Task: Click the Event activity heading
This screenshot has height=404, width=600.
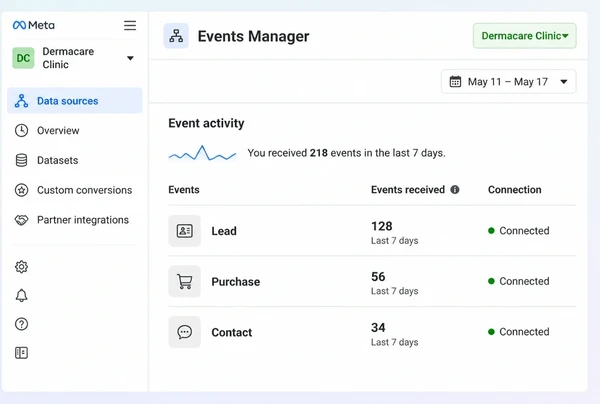Action: pos(206,123)
